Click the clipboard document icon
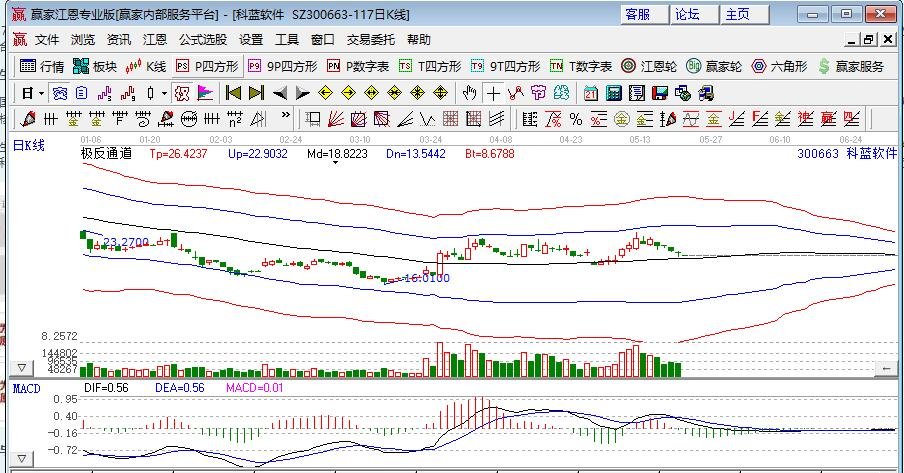 (81, 93)
